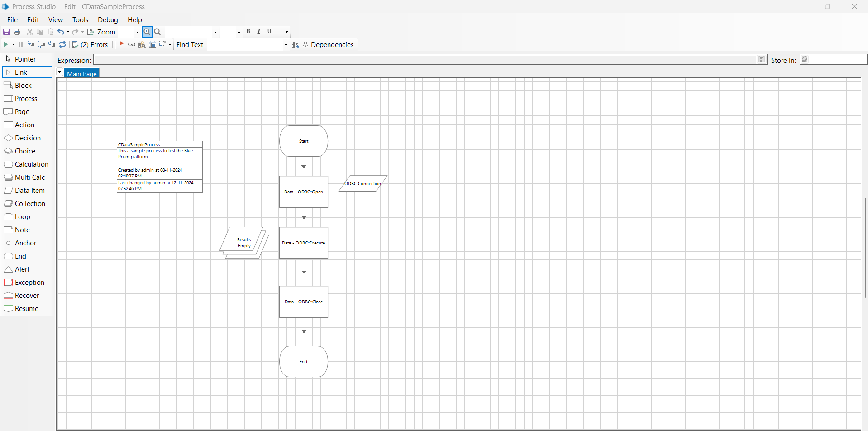
Task: Click the Find binoculars icon
Action: coord(296,45)
